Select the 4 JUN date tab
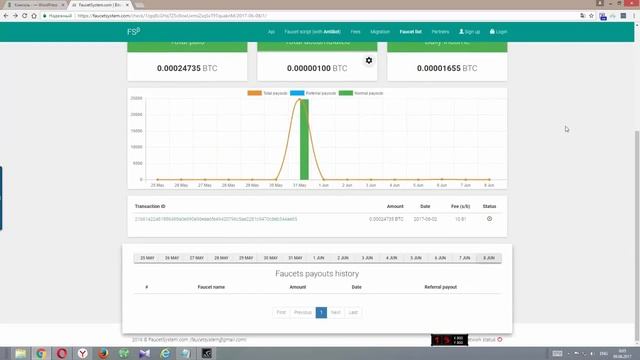 point(391,258)
